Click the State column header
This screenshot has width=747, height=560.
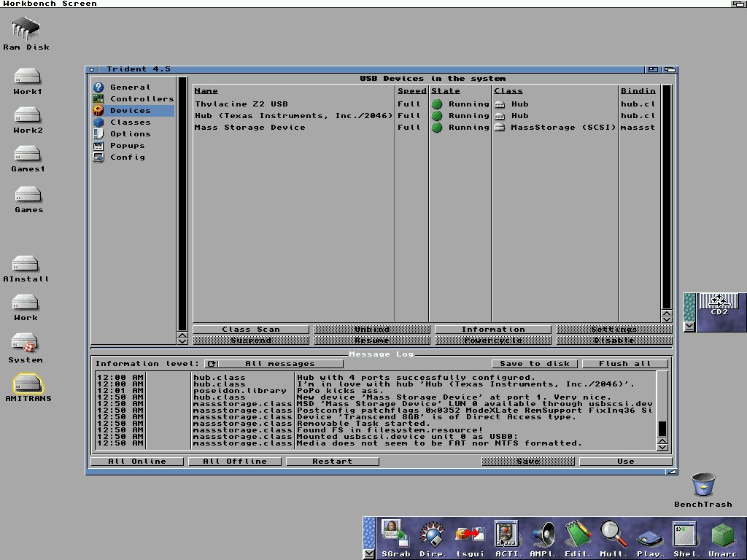click(446, 90)
